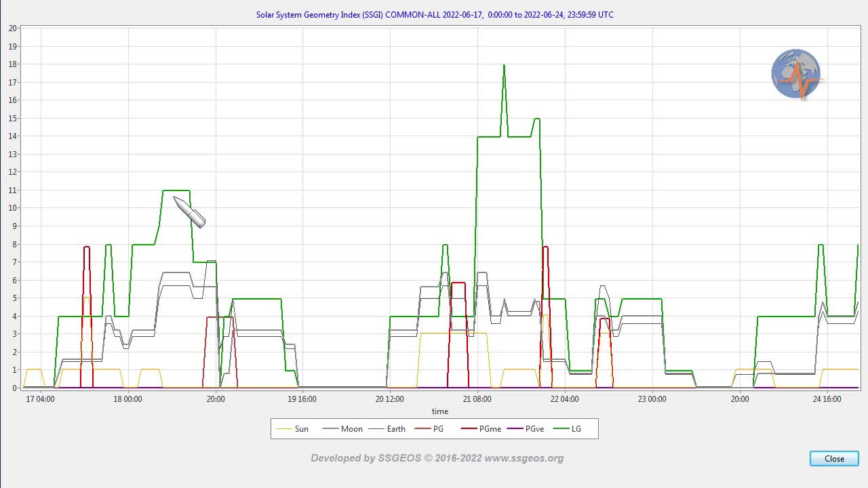Image resolution: width=868 pixels, height=488 pixels.
Task: Click the 'time' axis label
Action: coord(440,411)
